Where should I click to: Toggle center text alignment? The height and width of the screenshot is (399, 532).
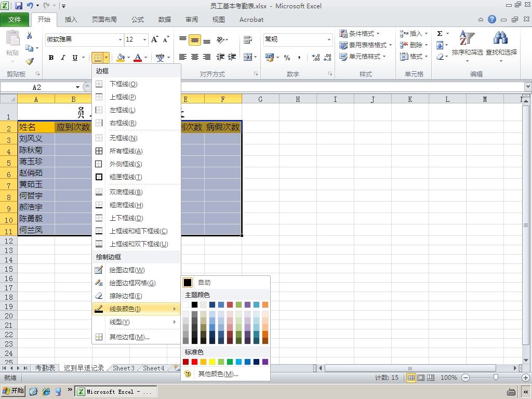[x=195, y=57]
